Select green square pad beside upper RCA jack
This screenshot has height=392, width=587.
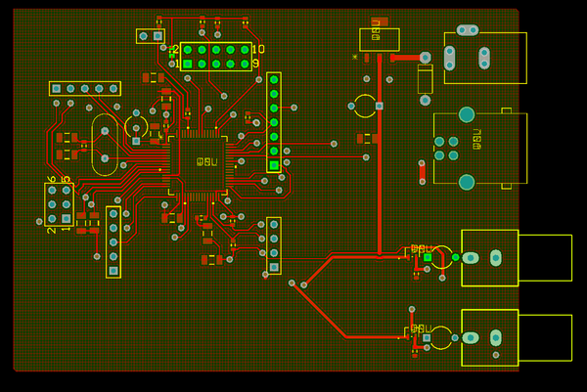428,257
